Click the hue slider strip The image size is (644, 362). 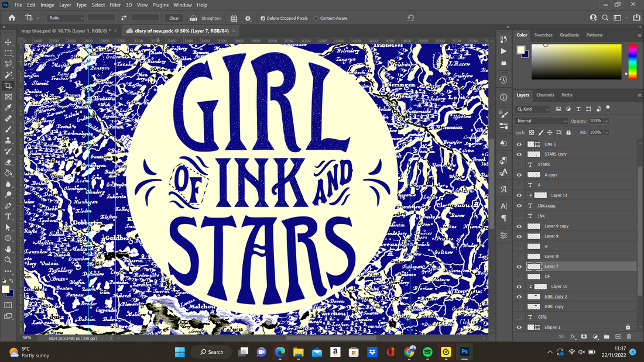point(632,61)
